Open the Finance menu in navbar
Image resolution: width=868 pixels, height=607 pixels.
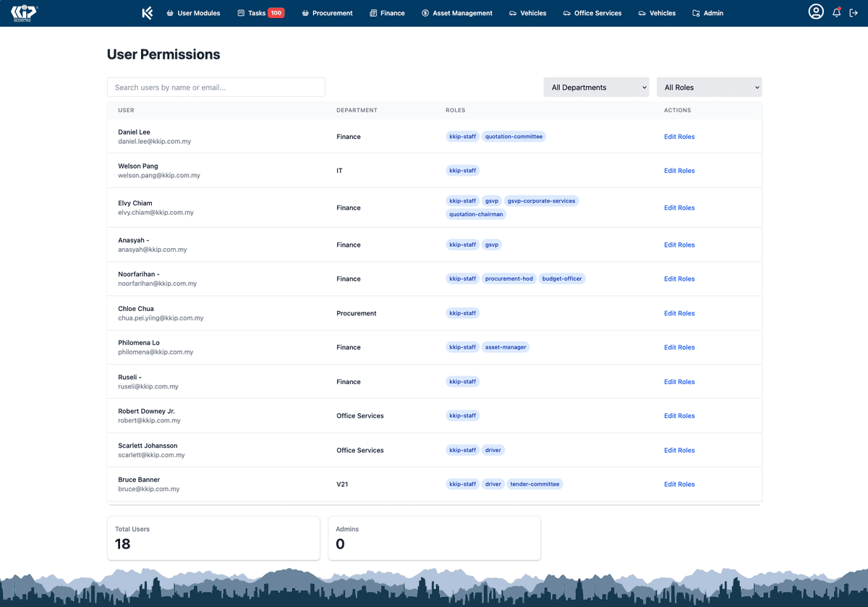(387, 13)
